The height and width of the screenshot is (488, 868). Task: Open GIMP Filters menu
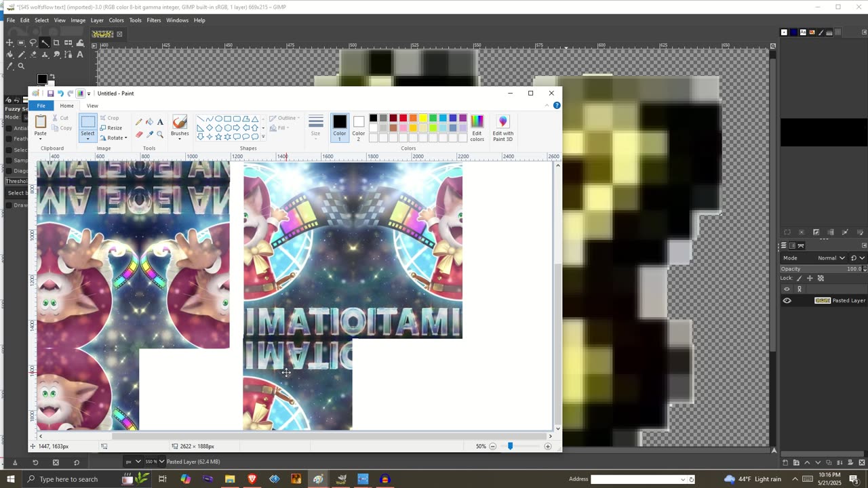154,20
